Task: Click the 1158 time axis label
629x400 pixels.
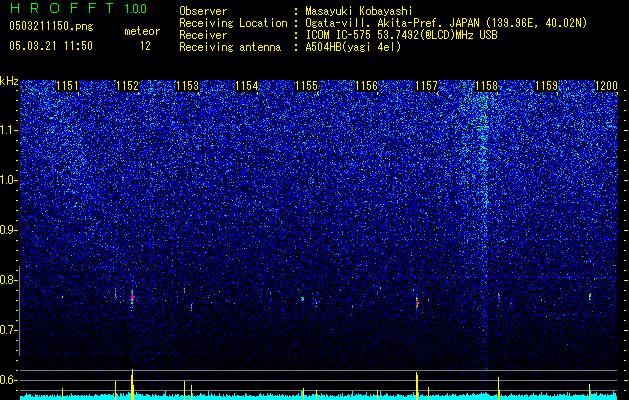Action: click(486, 86)
